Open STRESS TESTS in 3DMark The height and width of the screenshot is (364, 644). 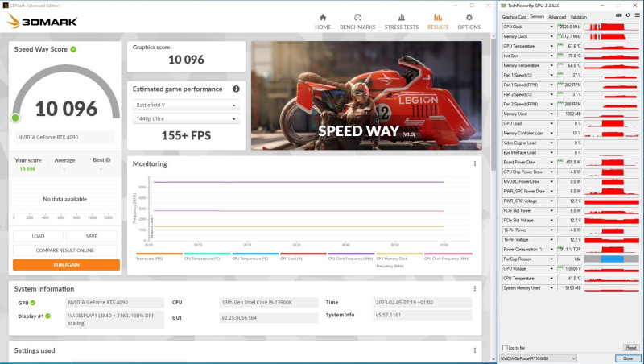[x=401, y=22]
